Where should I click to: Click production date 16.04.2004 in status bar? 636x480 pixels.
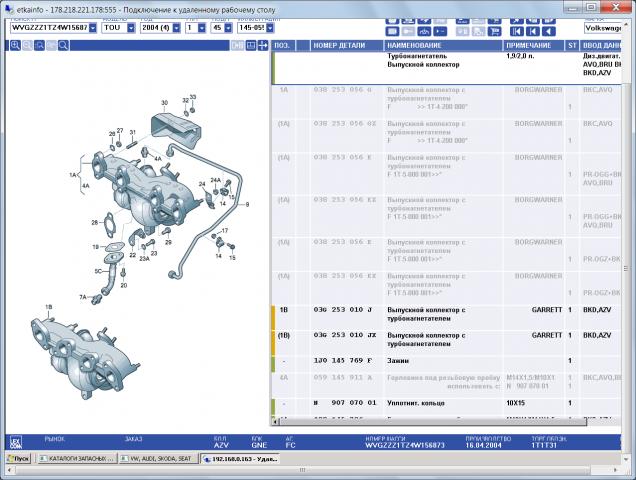pos(483,445)
